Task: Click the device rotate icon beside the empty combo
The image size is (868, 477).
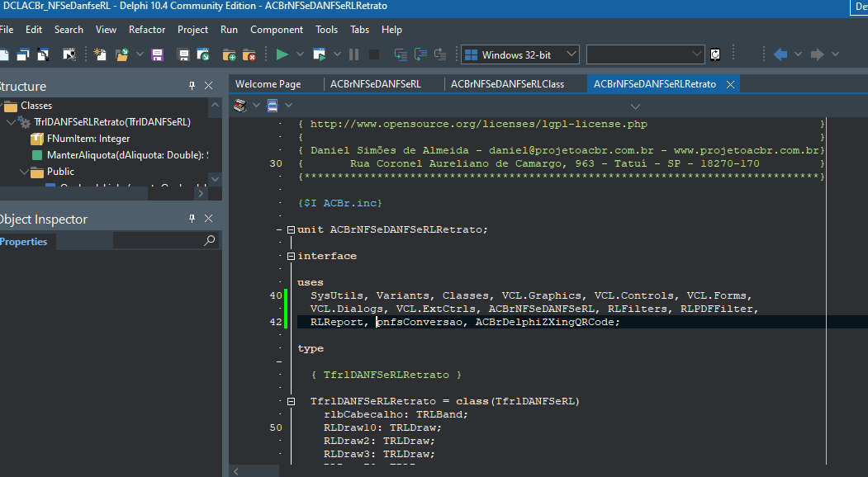Action: point(715,54)
